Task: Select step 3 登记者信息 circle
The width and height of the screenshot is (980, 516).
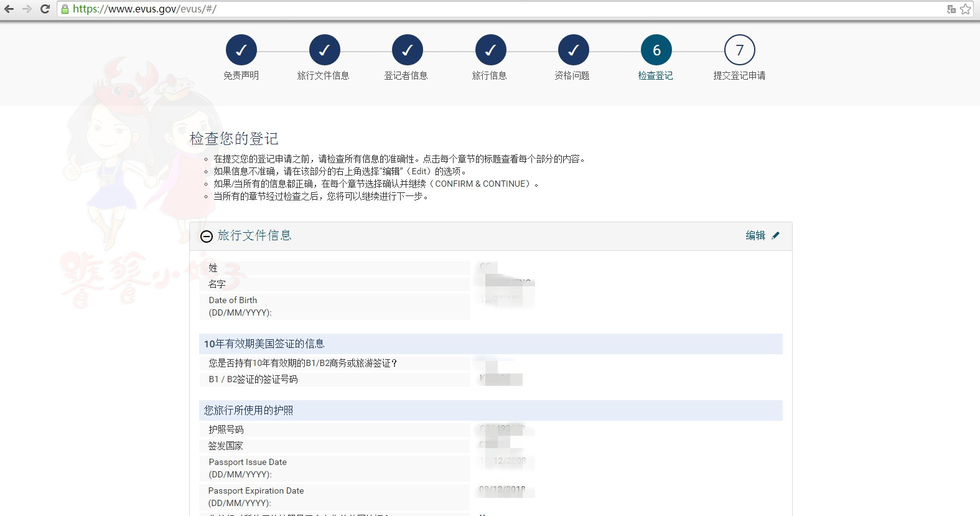Action: [x=408, y=50]
